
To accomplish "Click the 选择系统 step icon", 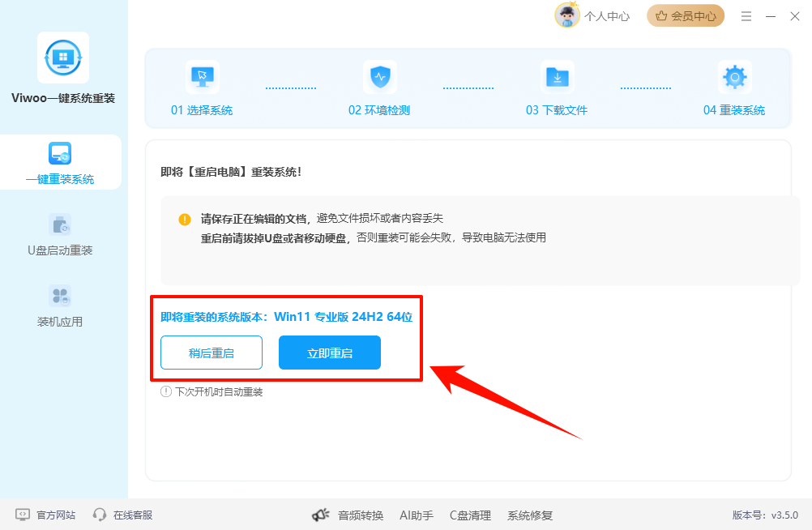I will pyautogui.click(x=202, y=77).
